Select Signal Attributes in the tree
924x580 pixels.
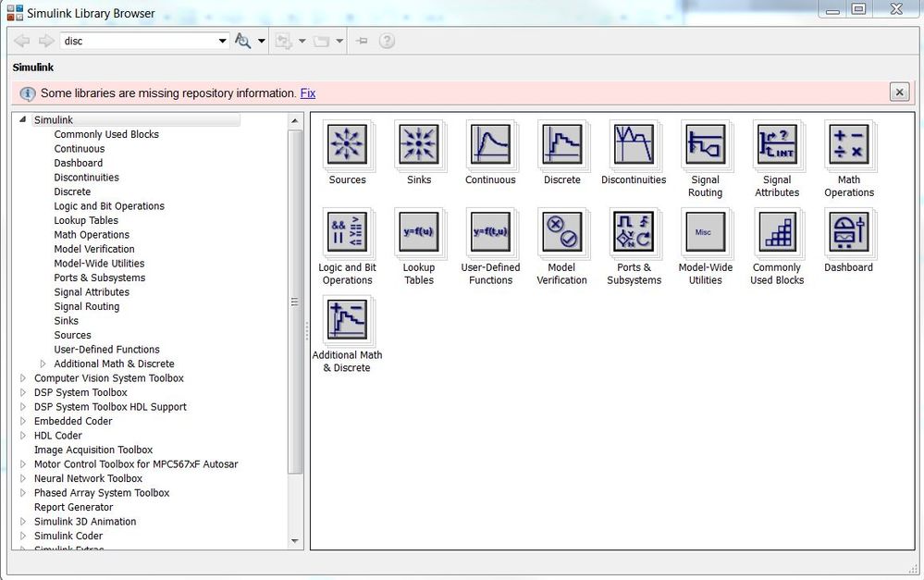coord(92,291)
